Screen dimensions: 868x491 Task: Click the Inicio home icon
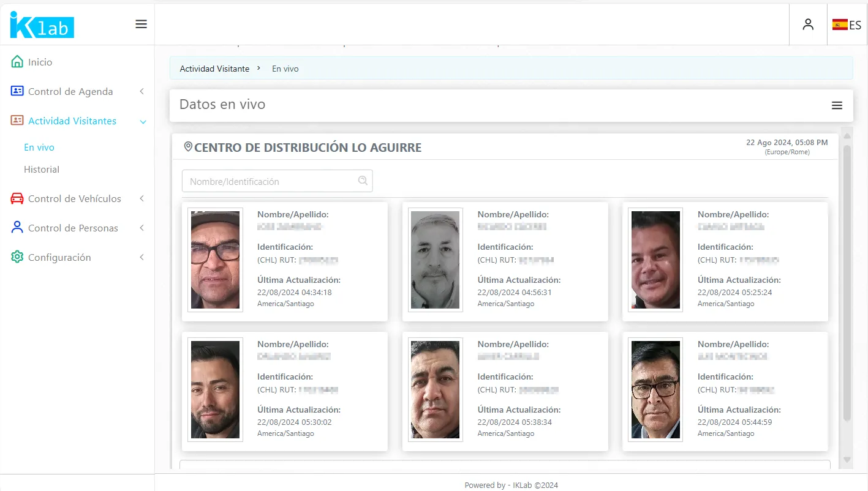17,62
